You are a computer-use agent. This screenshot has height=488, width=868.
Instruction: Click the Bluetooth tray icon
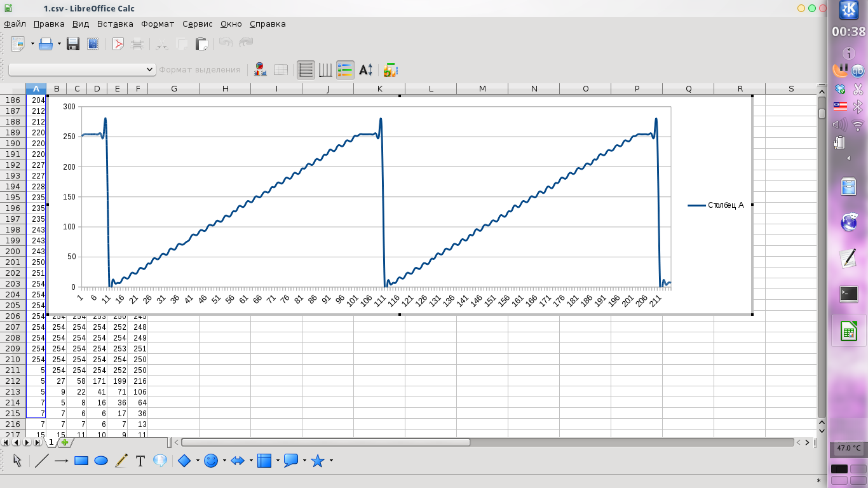(x=857, y=106)
